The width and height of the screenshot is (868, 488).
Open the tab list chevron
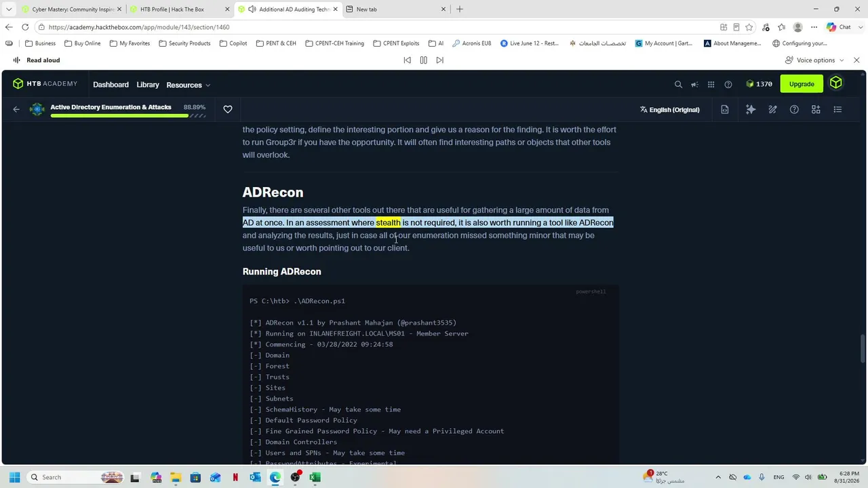pos(8,9)
